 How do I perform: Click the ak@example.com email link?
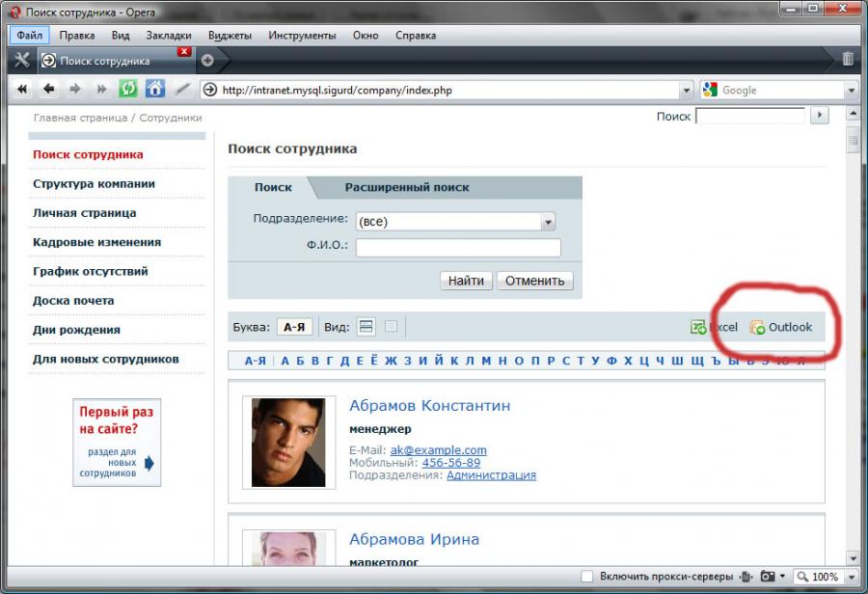click(x=439, y=450)
